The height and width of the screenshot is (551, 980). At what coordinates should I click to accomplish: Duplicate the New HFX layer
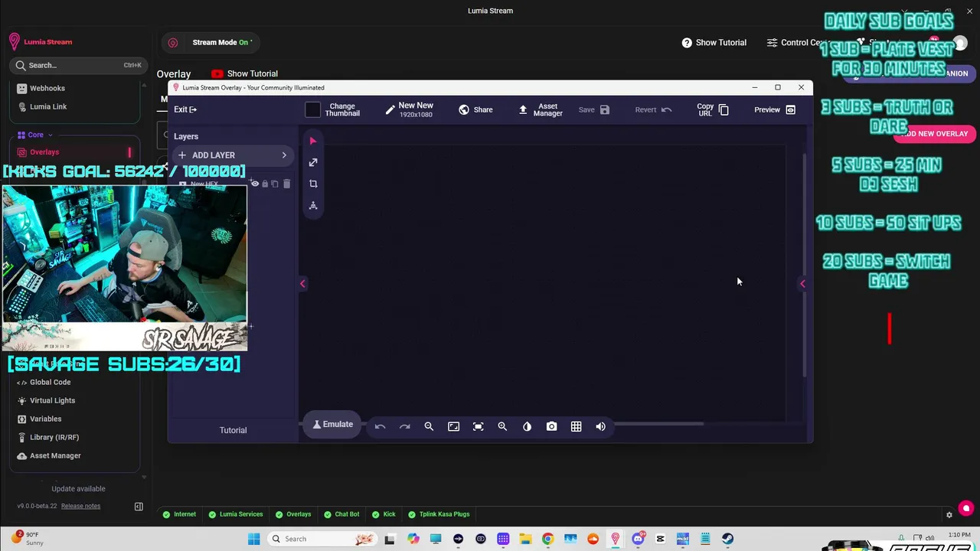click(275, 184)
